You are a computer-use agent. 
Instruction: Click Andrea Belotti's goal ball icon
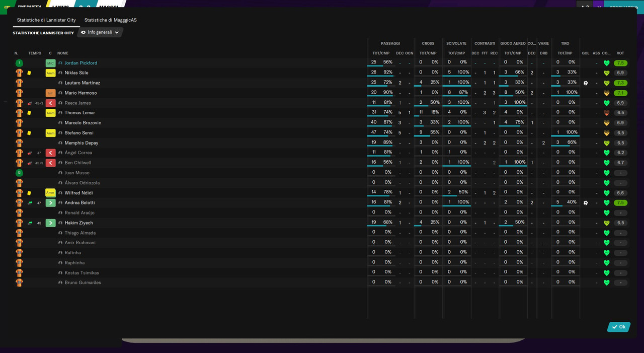pyautogui.click(x=586, y=203)
